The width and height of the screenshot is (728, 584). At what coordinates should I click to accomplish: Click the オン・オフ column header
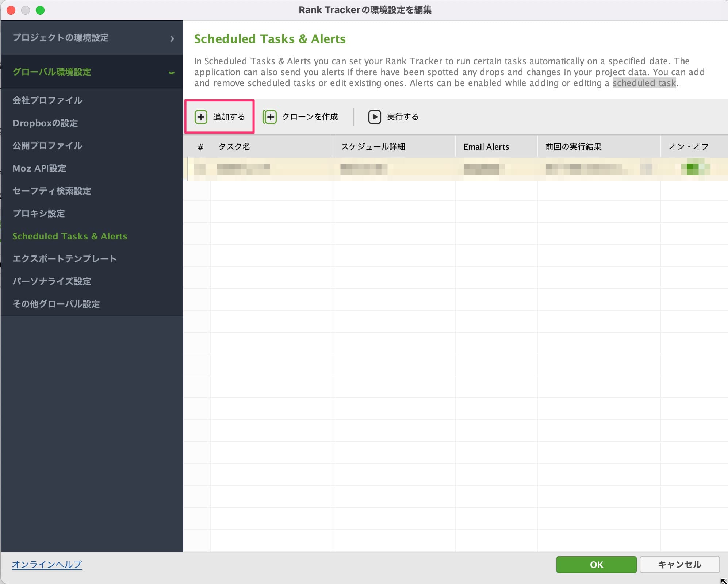pos(694,147)
